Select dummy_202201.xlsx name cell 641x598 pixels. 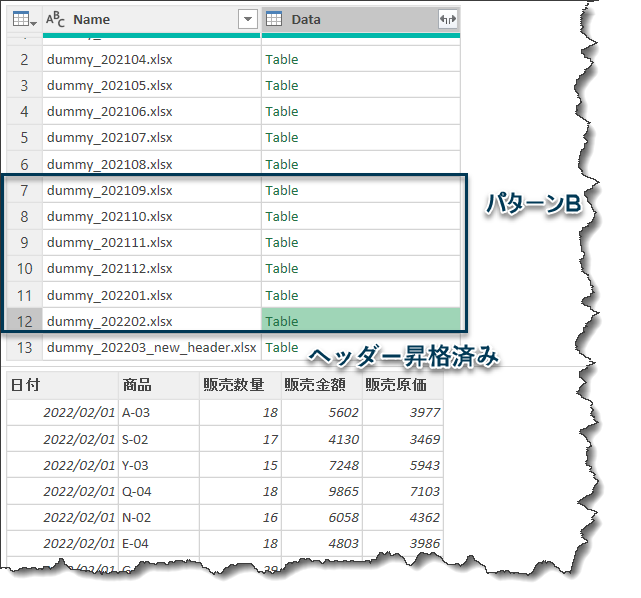tap(152, 295)
